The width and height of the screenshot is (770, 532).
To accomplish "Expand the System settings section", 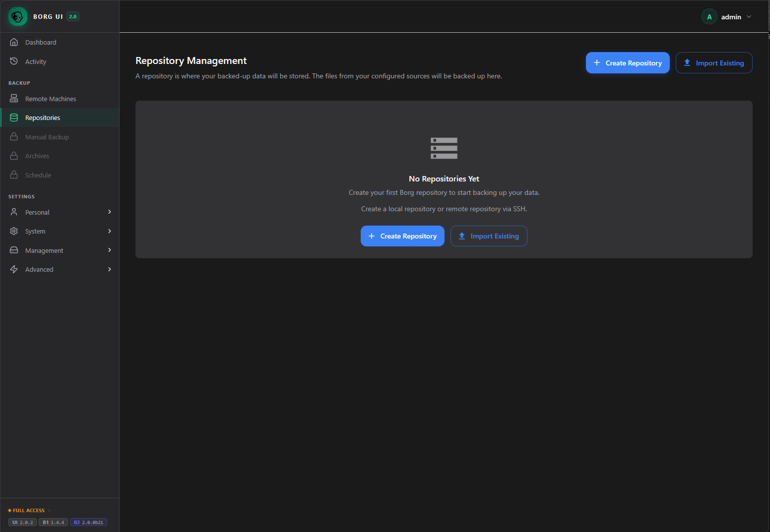I will click(109, 231).
